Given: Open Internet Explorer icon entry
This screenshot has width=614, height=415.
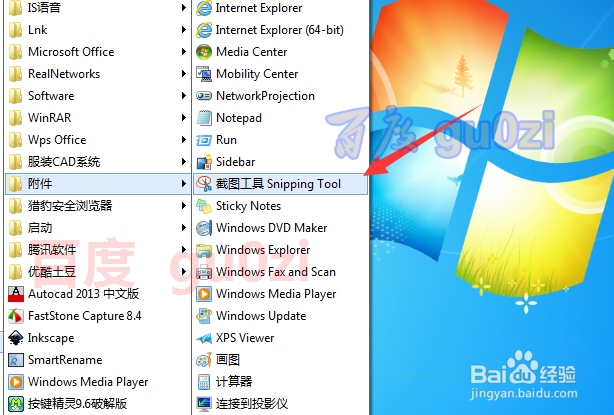Looking at the screenshot, I should [204, 8].
